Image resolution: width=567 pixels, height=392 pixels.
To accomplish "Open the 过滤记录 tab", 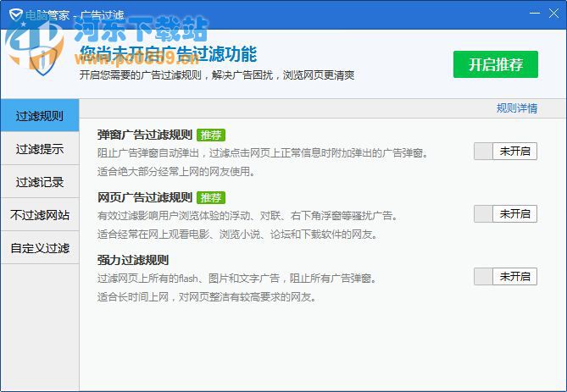I will (x=40, y=182).
